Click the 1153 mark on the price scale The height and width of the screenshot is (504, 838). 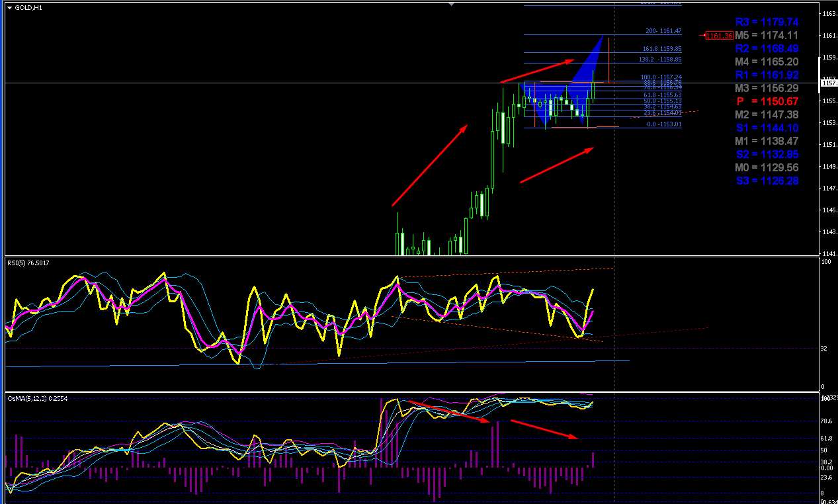pos(829,123)
